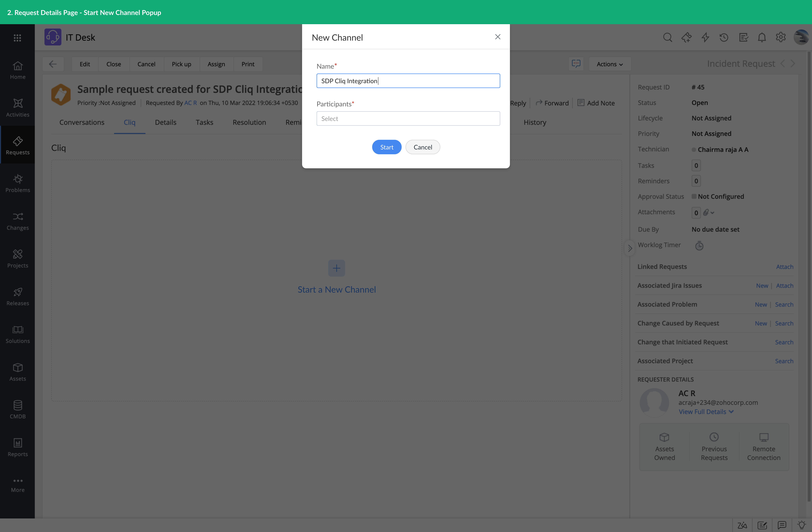This screenshot has height=532, width=812.
Task: Go to previous request chevron
Action: coord(783,63)
